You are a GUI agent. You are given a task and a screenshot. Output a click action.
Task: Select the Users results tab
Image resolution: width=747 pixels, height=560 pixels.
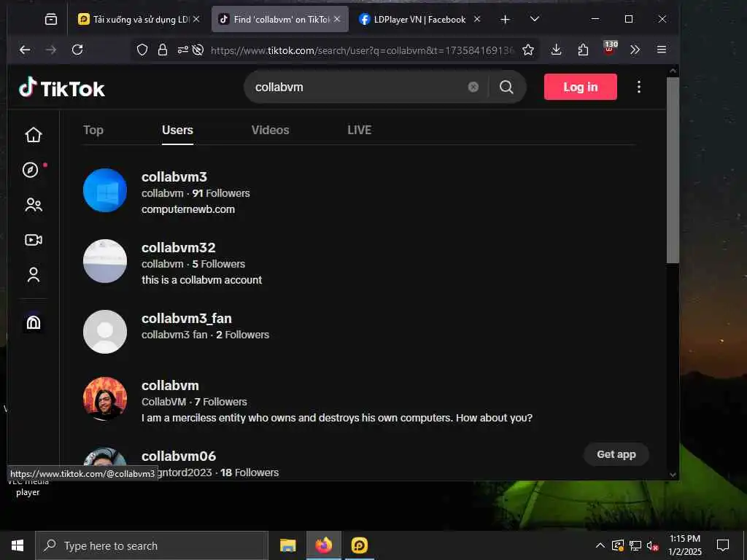[177, 130]
